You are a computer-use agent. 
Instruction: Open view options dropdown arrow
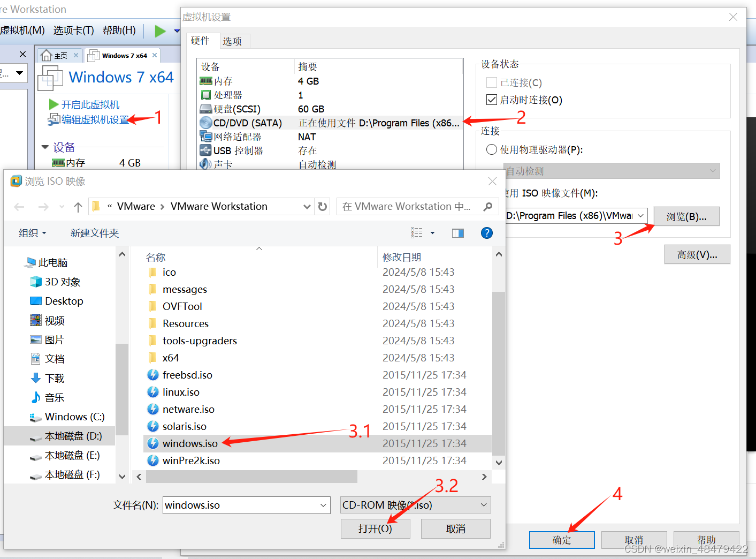pos(432,233)
